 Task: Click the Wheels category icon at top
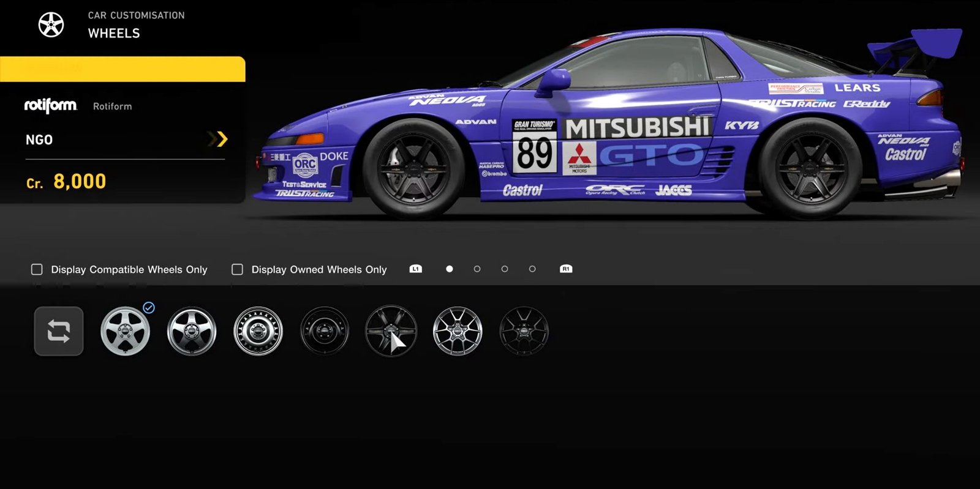click(51, 24)
